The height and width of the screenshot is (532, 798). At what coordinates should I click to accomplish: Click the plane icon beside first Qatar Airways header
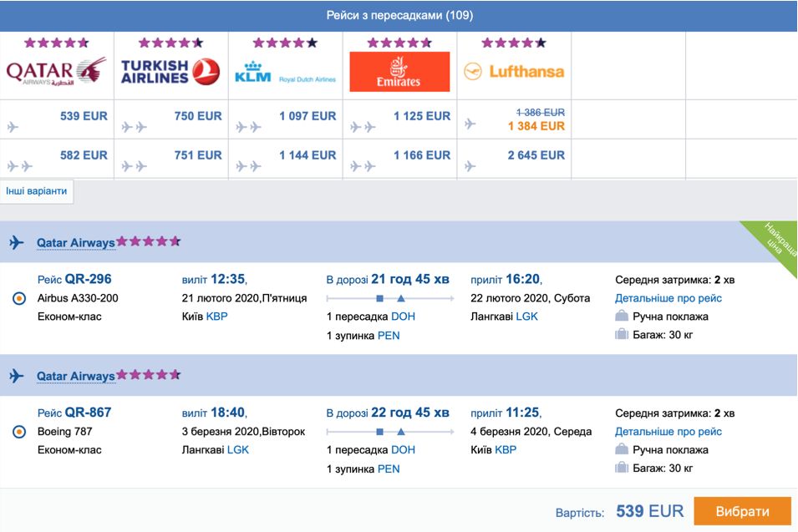point(16,242)
